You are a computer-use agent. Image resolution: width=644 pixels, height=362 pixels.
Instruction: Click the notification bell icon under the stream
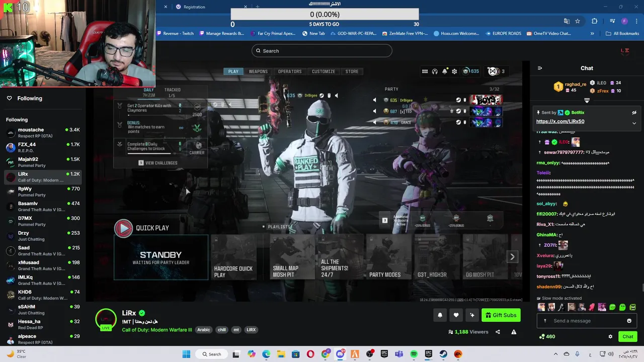point(440,315)
